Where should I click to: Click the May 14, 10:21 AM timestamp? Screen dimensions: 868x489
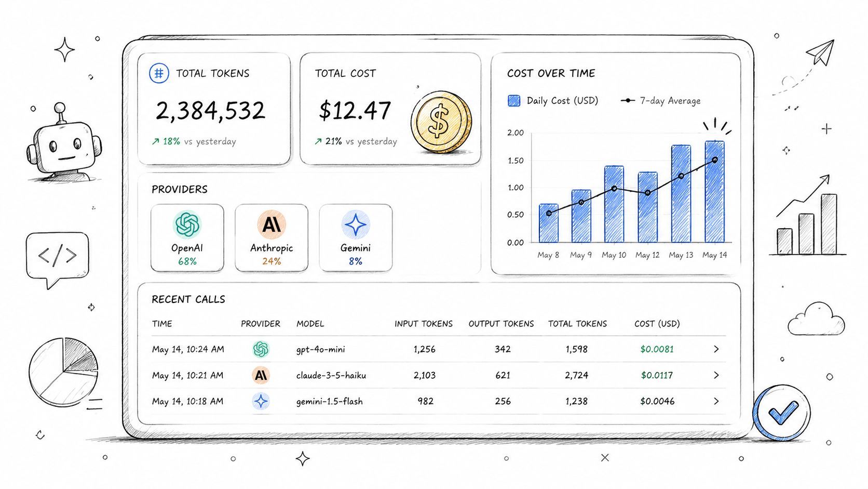point(188,375)
